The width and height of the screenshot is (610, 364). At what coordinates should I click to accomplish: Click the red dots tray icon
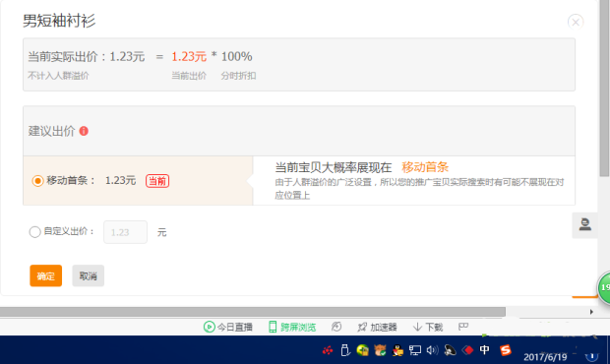[328, 350]
